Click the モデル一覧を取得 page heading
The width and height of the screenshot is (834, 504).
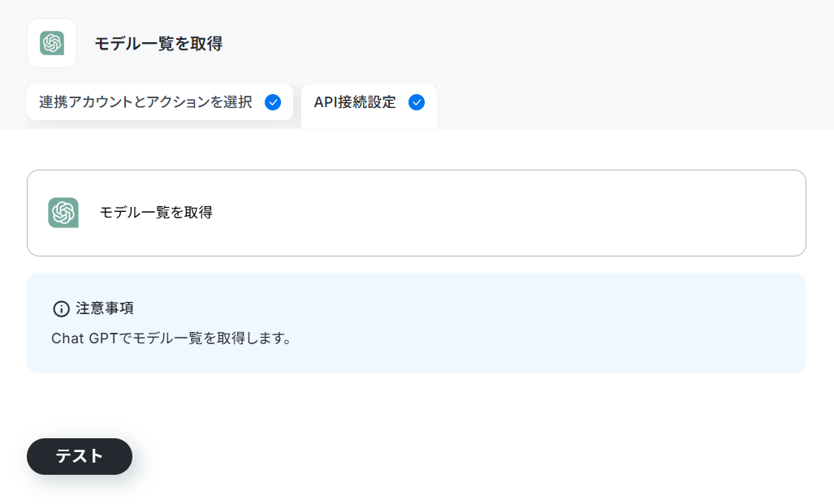tap(158, 44)
